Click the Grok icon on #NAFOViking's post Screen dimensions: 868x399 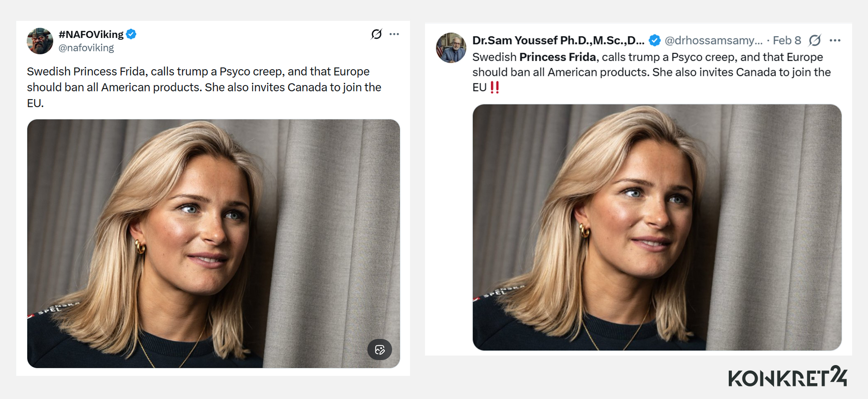coord(377,34)
